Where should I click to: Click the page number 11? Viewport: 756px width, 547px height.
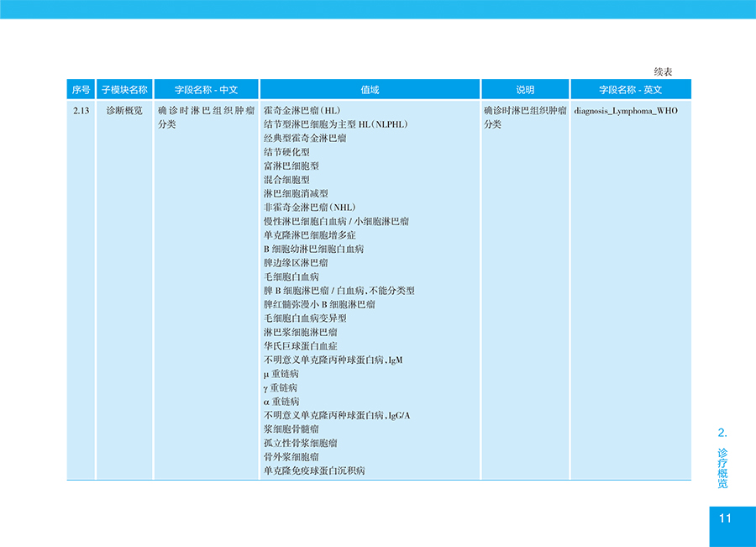[x=725, y=518]
